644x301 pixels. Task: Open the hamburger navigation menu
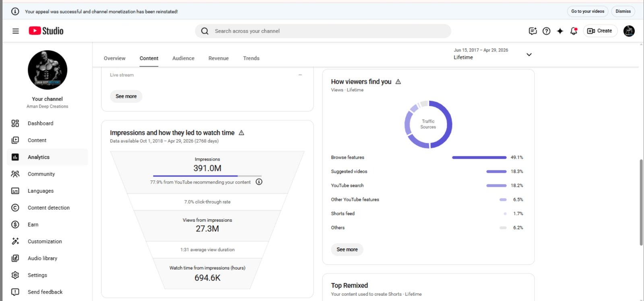tap(15, 31)
